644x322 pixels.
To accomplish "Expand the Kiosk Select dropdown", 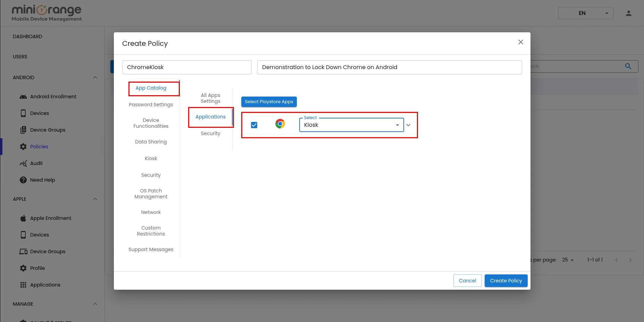I will (x=397, y=125).
